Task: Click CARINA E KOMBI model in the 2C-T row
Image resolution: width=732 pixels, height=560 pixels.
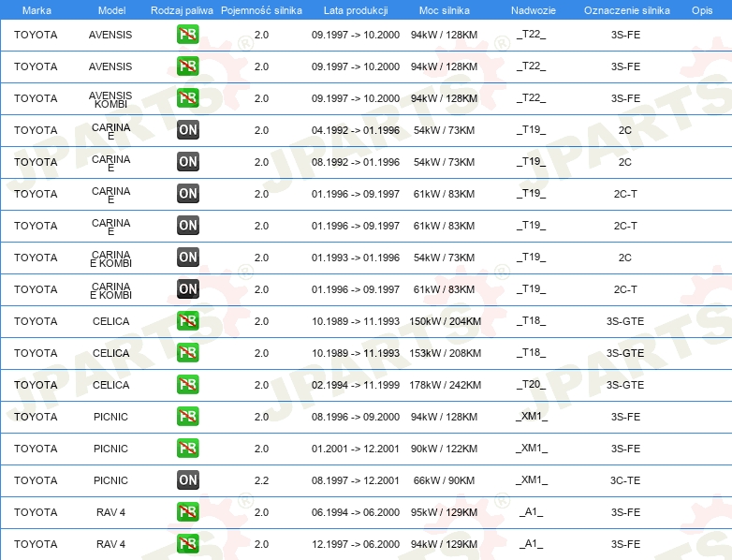Action: click(x=110, y=290)
